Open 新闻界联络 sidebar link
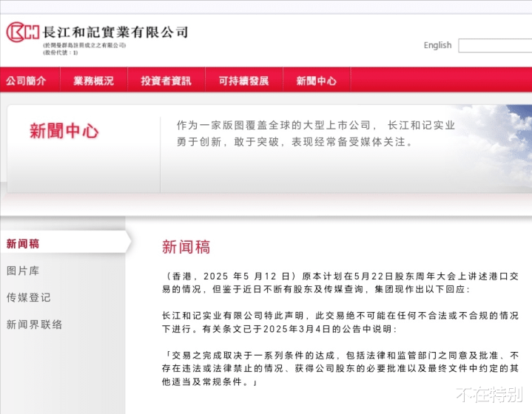 (x=34, y=325)
